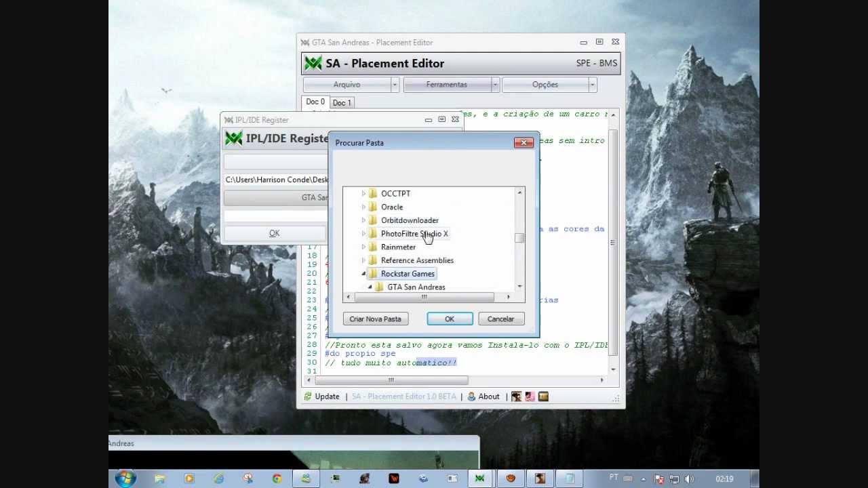Image resolution: width=868 pixels, height=488 pixels.
Task: Click the Update link in status bar
Action: (x=327, y=396)
